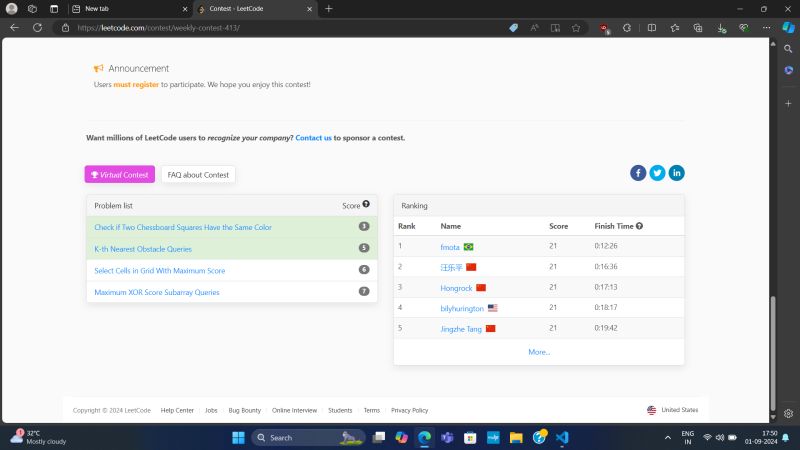Open browser Settings and more menu
This screenshot has width=800, height=450.
coord(766,28)
